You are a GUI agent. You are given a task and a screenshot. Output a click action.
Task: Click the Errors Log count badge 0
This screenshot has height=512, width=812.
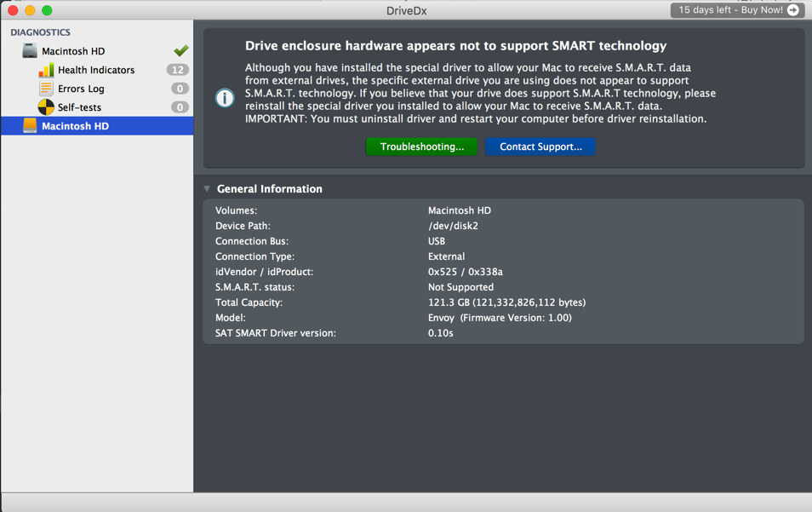pyautogui.click(x=180, y=89)
